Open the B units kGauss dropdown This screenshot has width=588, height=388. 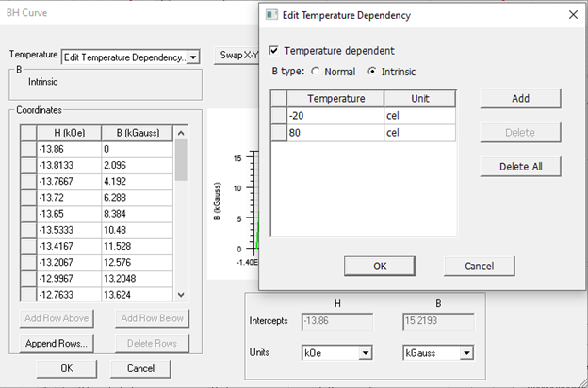click(x=466, y=353)
